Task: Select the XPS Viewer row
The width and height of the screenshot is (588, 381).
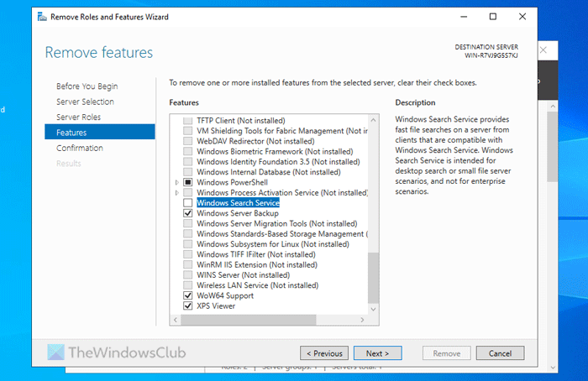Action: tap(216, 306)
